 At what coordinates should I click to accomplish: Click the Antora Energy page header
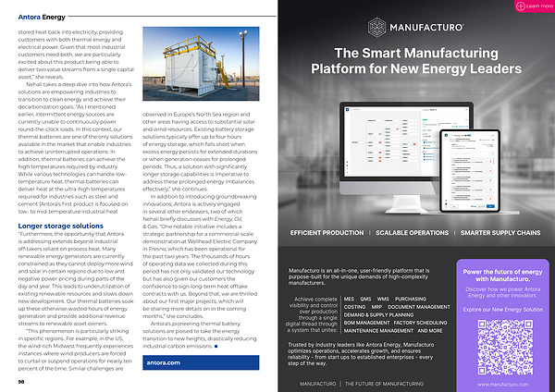point(42,17)
